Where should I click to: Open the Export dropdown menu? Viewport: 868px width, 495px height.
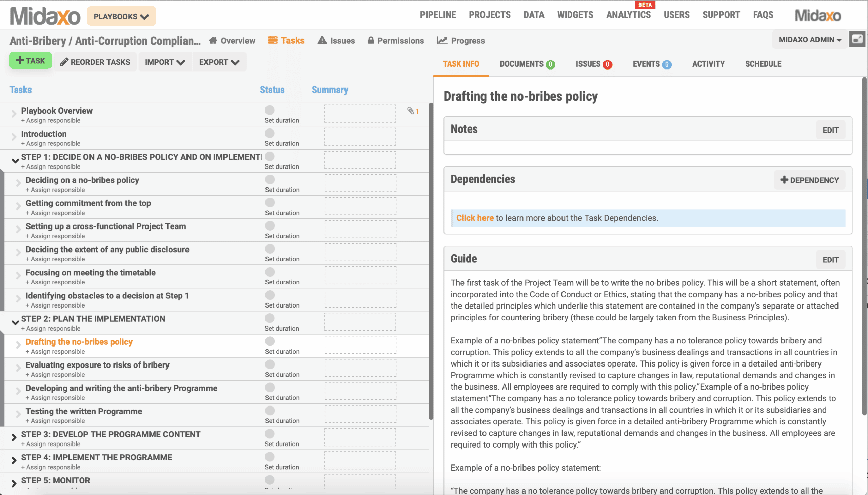(x=219, y=62)
